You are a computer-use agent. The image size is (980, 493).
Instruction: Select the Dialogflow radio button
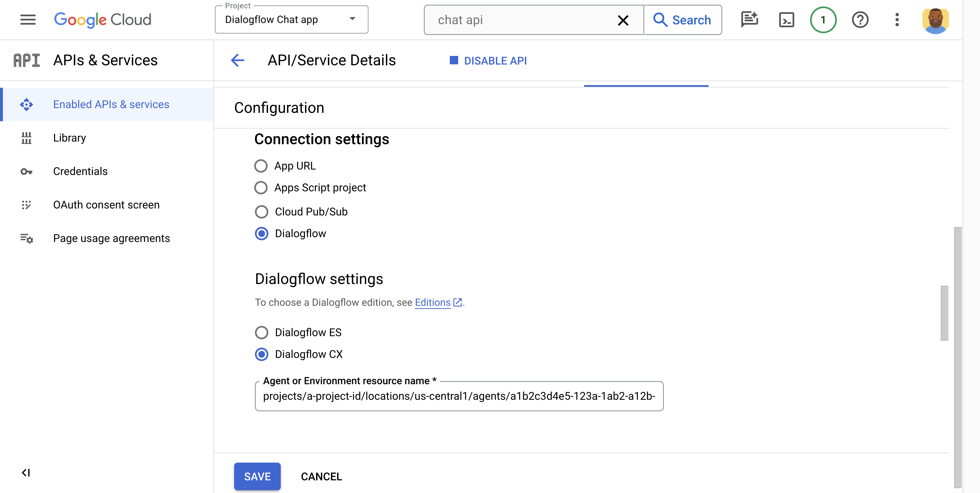pos(261,233)
